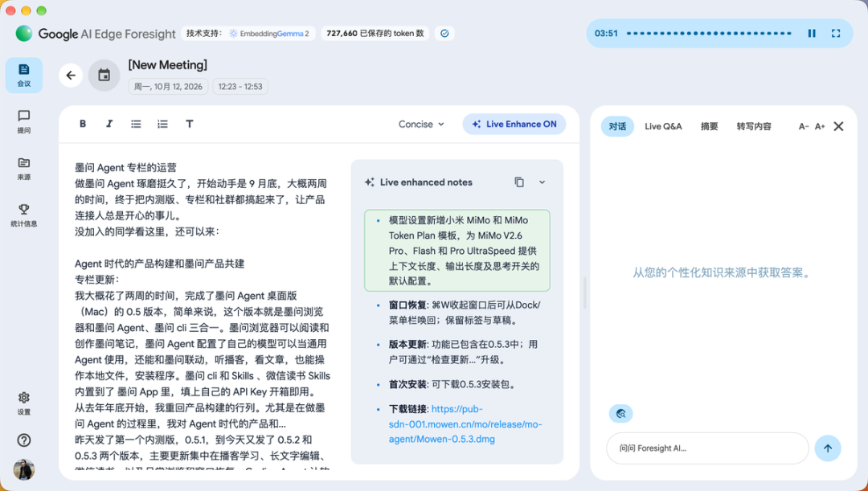Switch to the 摘要 tab
Screen dimensions: 868x491
click(x=709, y=126)
